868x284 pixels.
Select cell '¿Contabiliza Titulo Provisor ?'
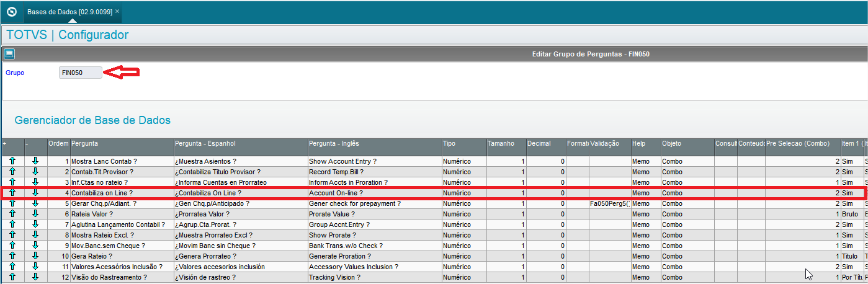241,172
